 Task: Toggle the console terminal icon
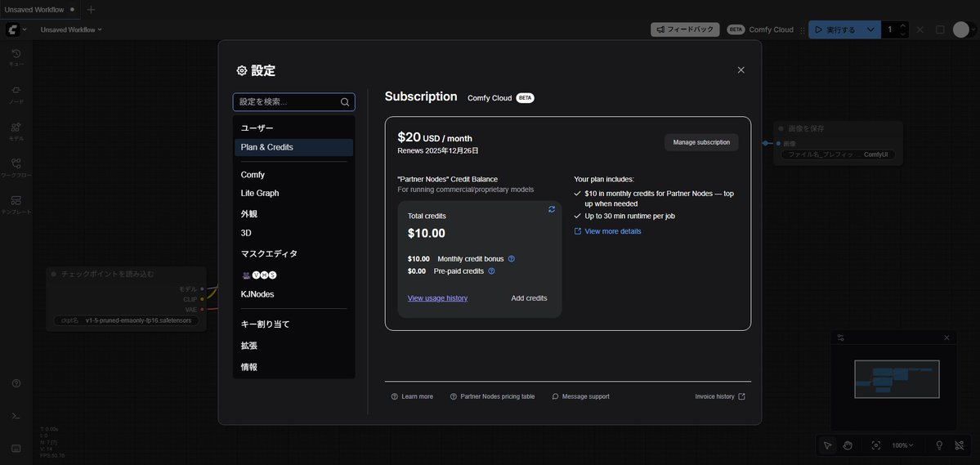(16, 416)
